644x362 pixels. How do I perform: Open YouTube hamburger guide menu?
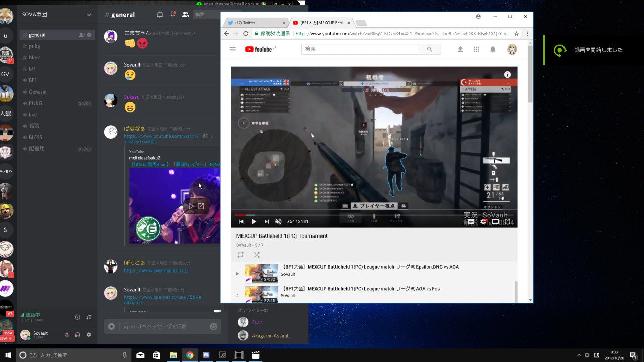click(232, 49)
